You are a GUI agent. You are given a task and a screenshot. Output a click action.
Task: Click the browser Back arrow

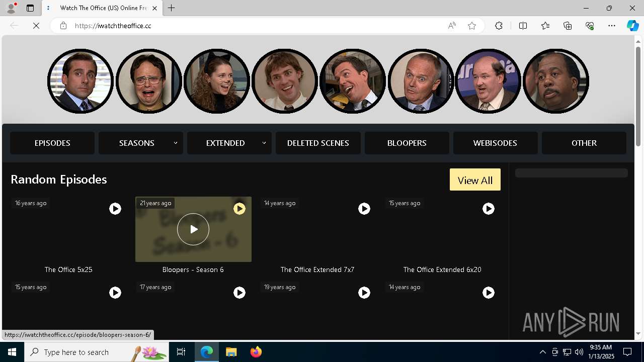click(14, 26)
